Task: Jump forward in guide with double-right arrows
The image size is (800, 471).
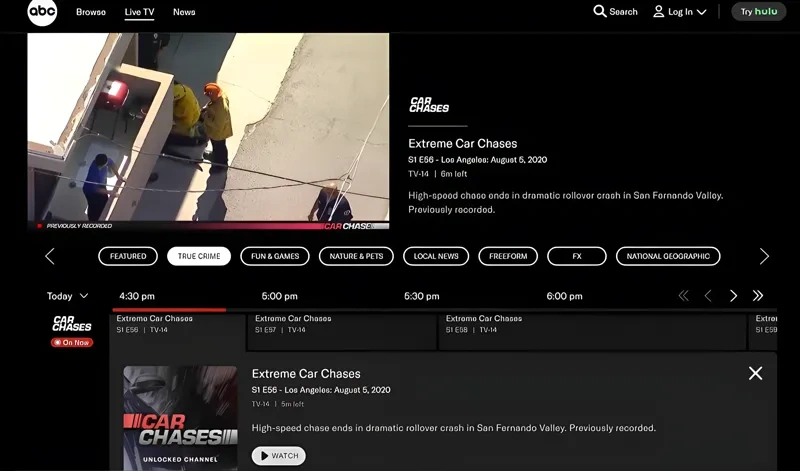Action: tap(758, 296)
